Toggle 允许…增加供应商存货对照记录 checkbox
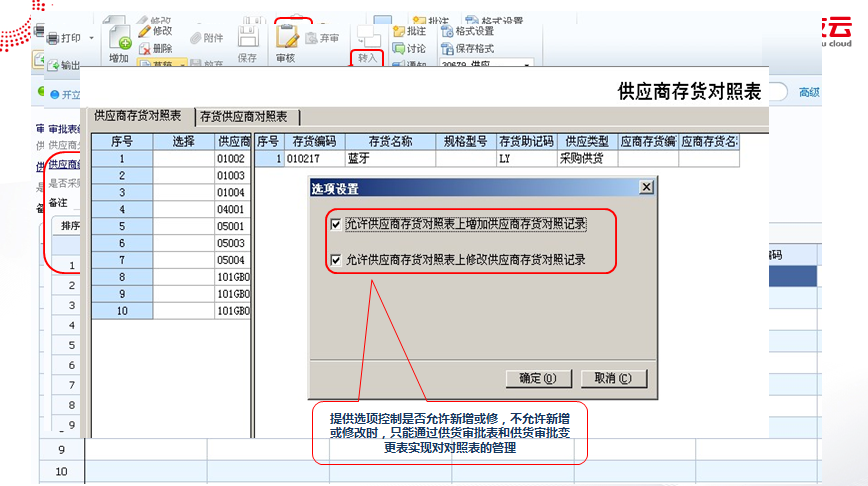868x486 pixels. tap(335, 224)
